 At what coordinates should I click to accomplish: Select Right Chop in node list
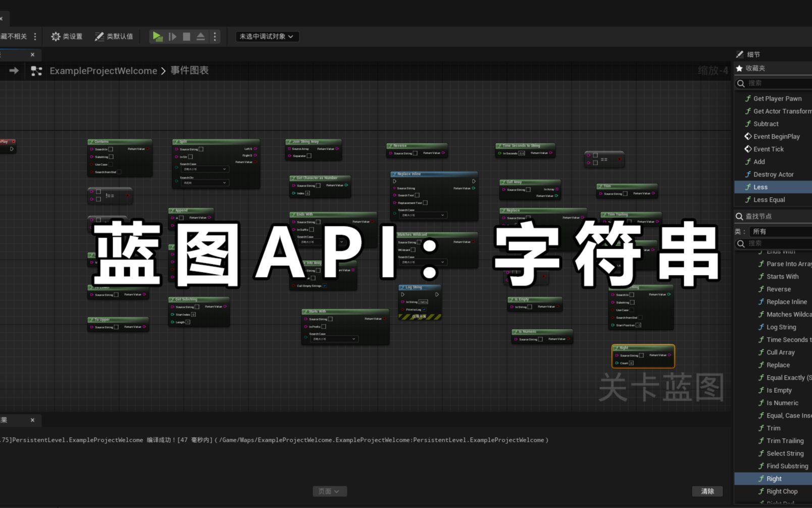click(x=782, y=491)
